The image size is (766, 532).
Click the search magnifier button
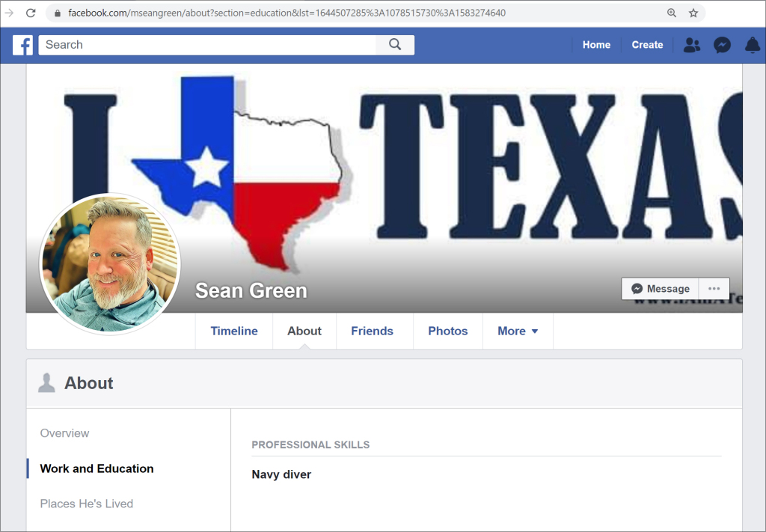(395, 45)
